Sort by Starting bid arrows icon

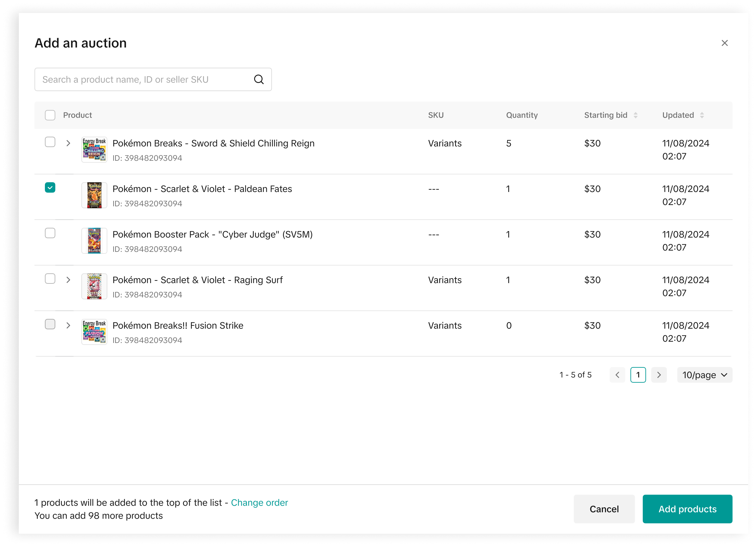[635, 115]
